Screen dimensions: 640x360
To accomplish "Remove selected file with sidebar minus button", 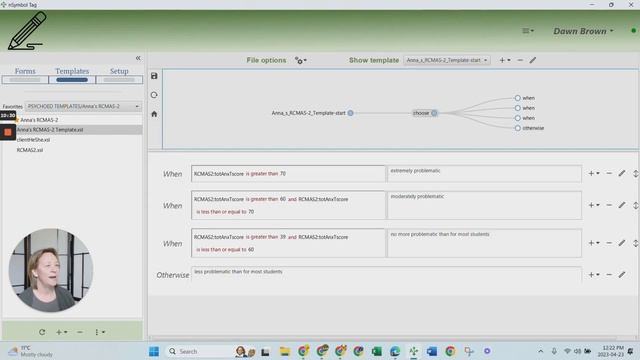I will pyautogui.click(x=80, y=332).
